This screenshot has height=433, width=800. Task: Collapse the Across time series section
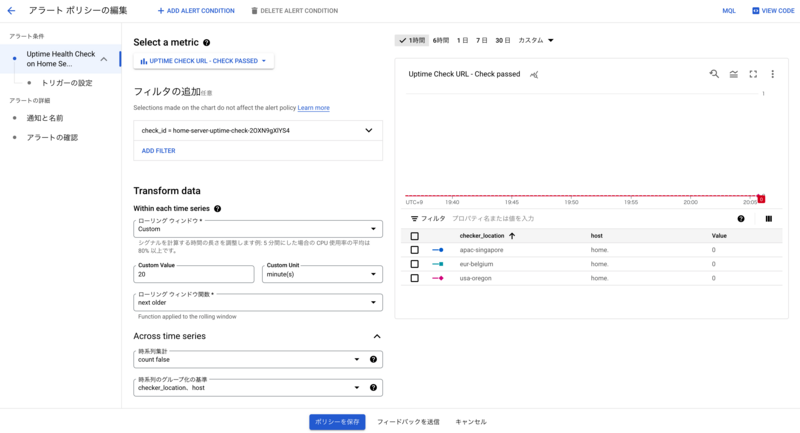377,336
